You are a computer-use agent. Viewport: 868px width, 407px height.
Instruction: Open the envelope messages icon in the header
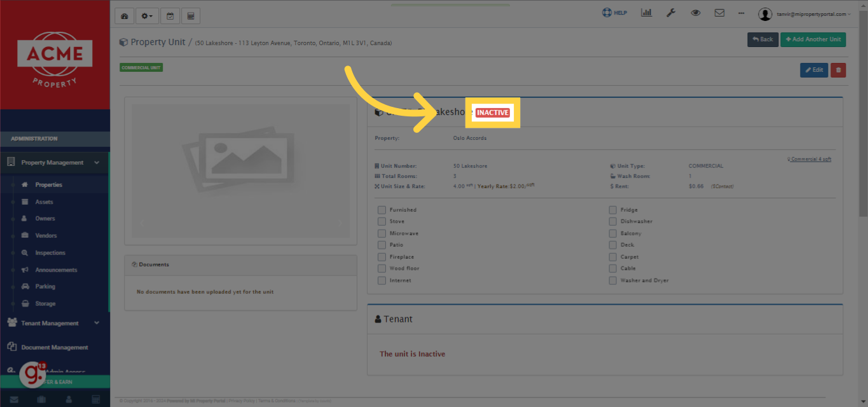[x=719, y=12]
